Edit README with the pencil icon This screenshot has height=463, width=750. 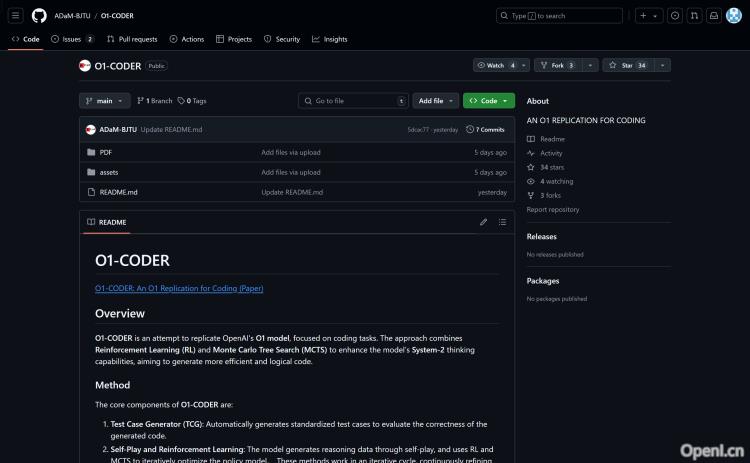[484, 222]
